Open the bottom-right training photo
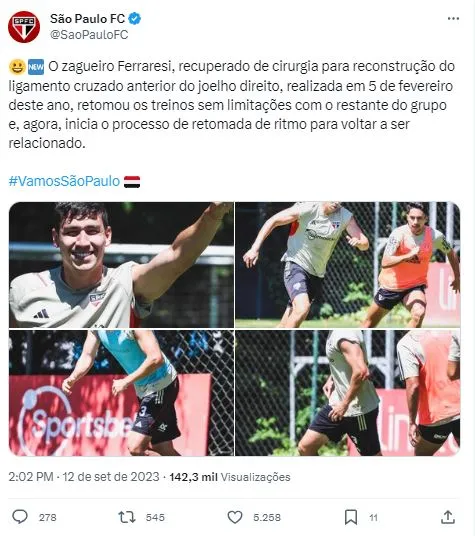 point(348,393)
